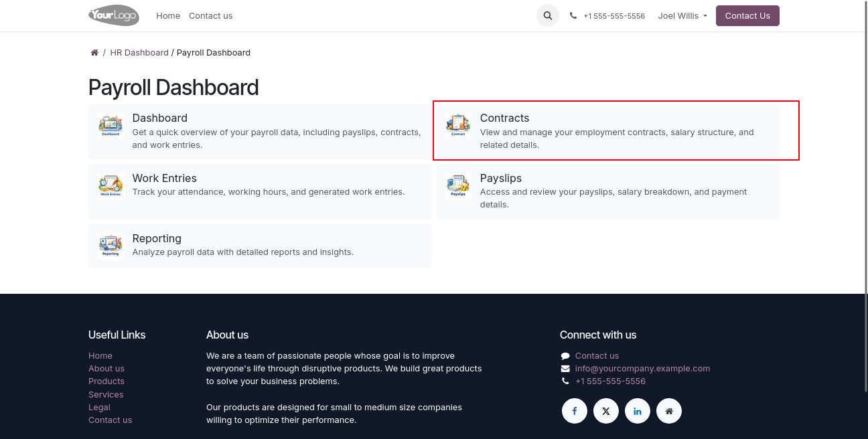Open the Facebook social icon

point(575,411)
